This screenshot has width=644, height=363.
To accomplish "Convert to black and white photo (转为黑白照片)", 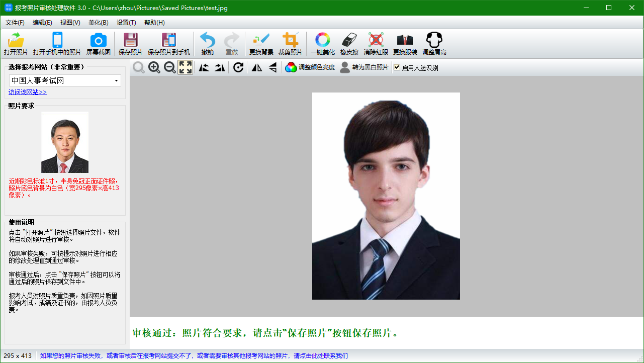I will coord(364,67).
